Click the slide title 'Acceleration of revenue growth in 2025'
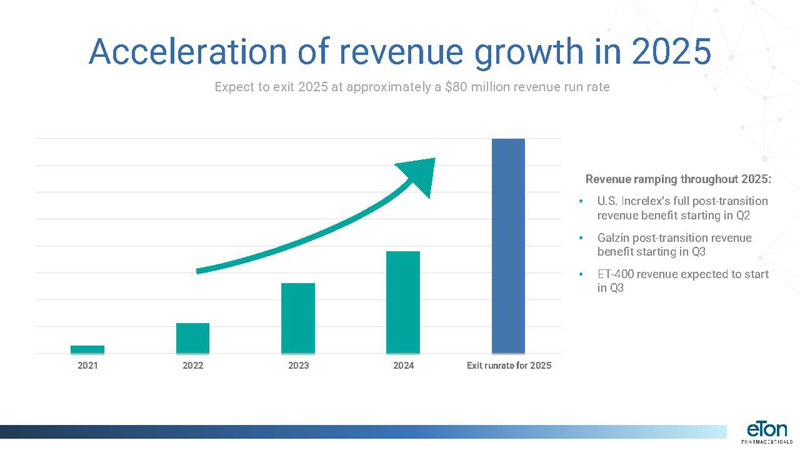Image resolution: width=800 pixels, height=450 pixels. [400, 52]
